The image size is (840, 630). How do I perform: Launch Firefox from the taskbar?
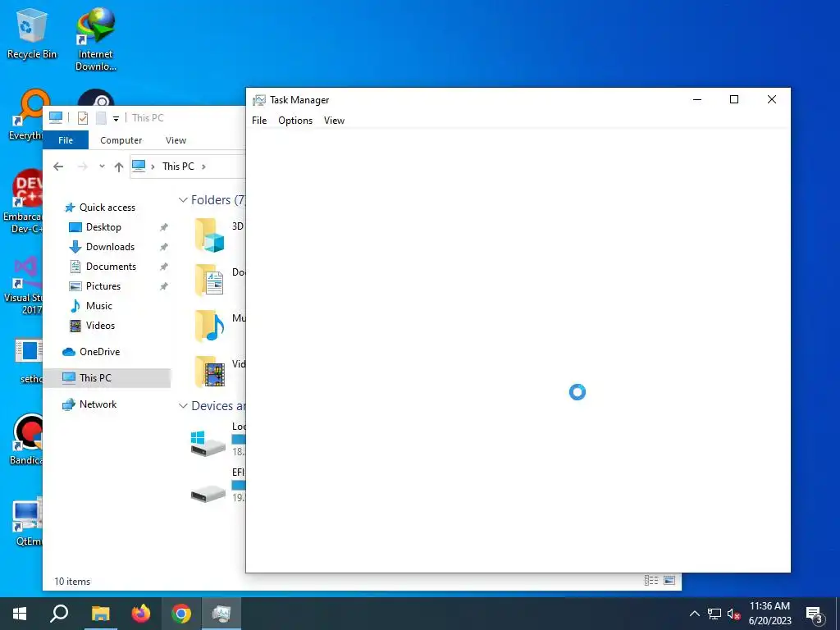(x=141, y=614)
